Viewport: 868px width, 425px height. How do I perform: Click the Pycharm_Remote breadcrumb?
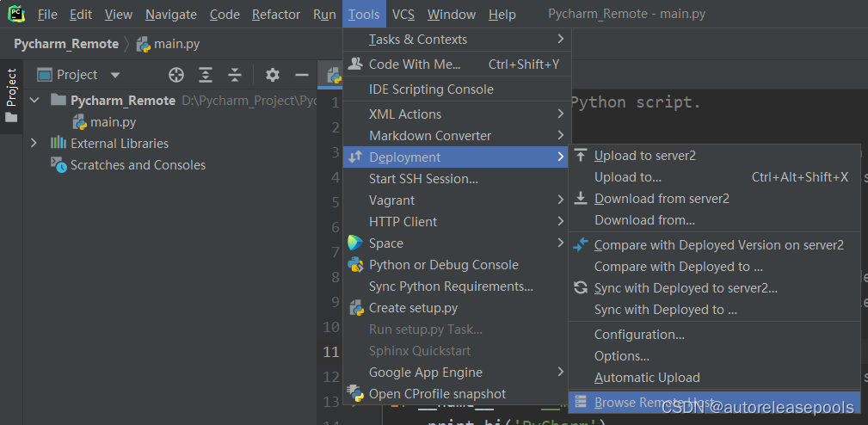[66, 44]
